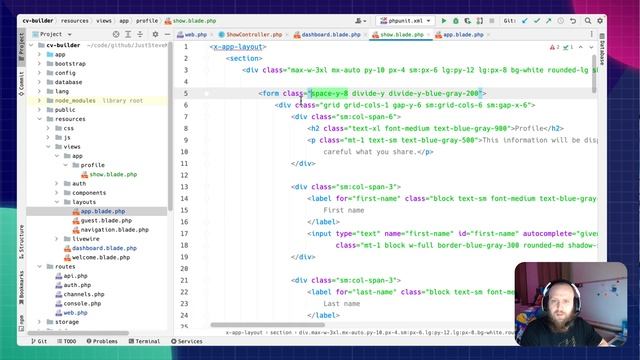The height and width of the screenshot is (360, 640).
Task: Click Git push arrow
Action: click(549, 21)
